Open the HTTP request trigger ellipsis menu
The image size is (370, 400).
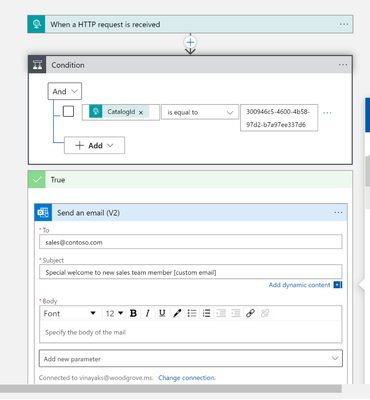tap(344, 24)
